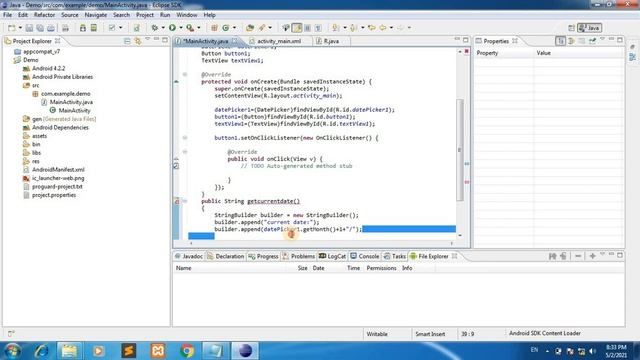
Task: Click the Date column header in File Explorer
Action: 318,268
